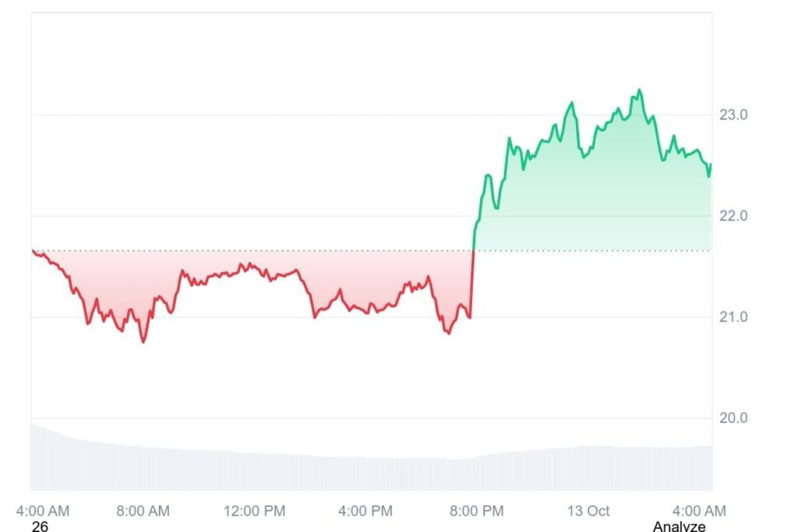The image size is (798, 532).
Task: Click the number 26 at bottom left
Action: tap(40, 527)
